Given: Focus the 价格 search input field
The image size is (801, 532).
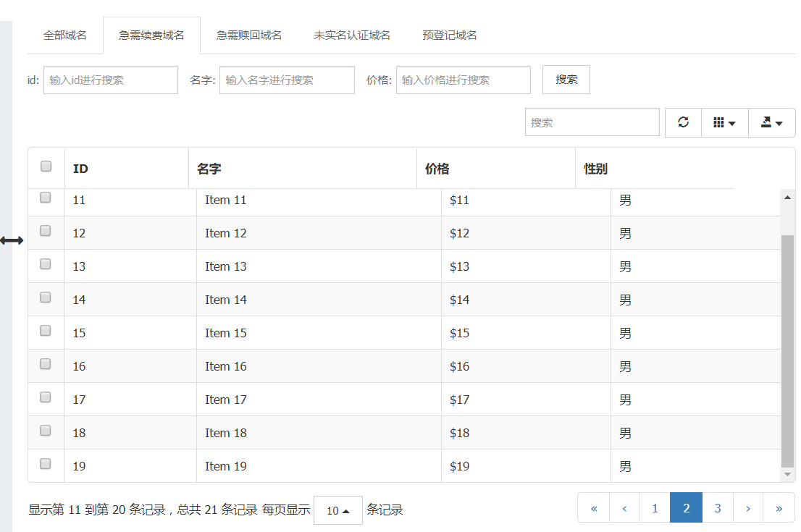Looking at the screenshot, I should pos(464,80).
